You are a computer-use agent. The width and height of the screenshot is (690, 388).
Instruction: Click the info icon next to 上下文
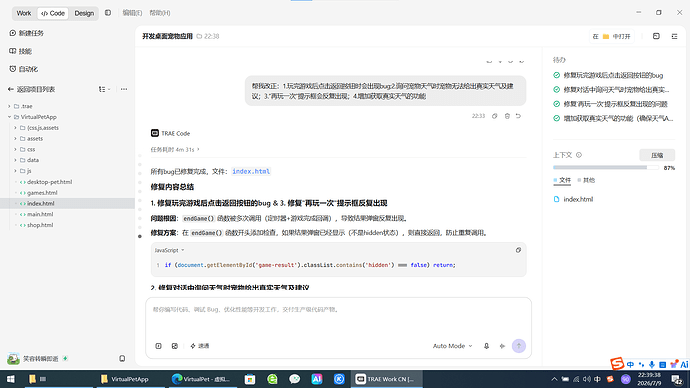click(579, 155)
